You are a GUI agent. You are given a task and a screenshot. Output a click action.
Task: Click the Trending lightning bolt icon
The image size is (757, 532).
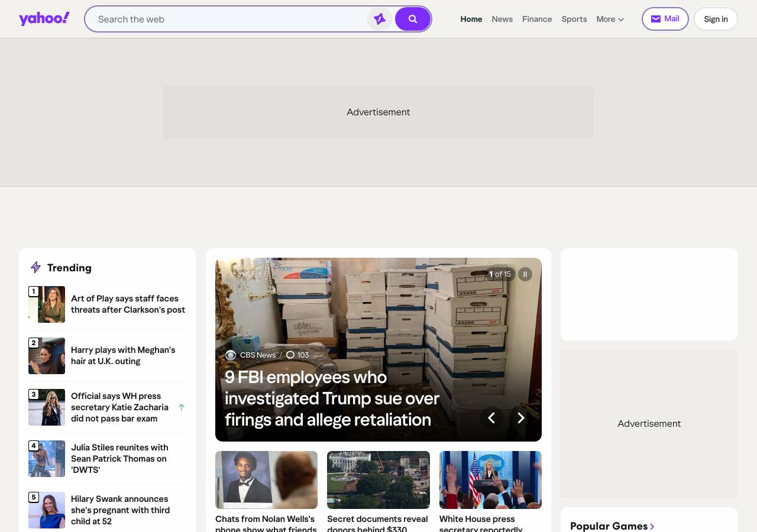pyautogui.click(x=35, y=268)
